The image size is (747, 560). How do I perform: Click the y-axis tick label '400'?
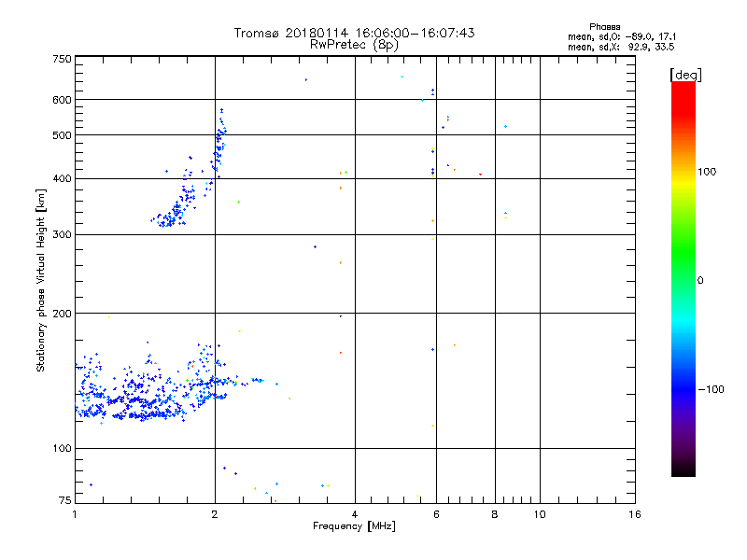pyautogui.click(x=62, y=178)
